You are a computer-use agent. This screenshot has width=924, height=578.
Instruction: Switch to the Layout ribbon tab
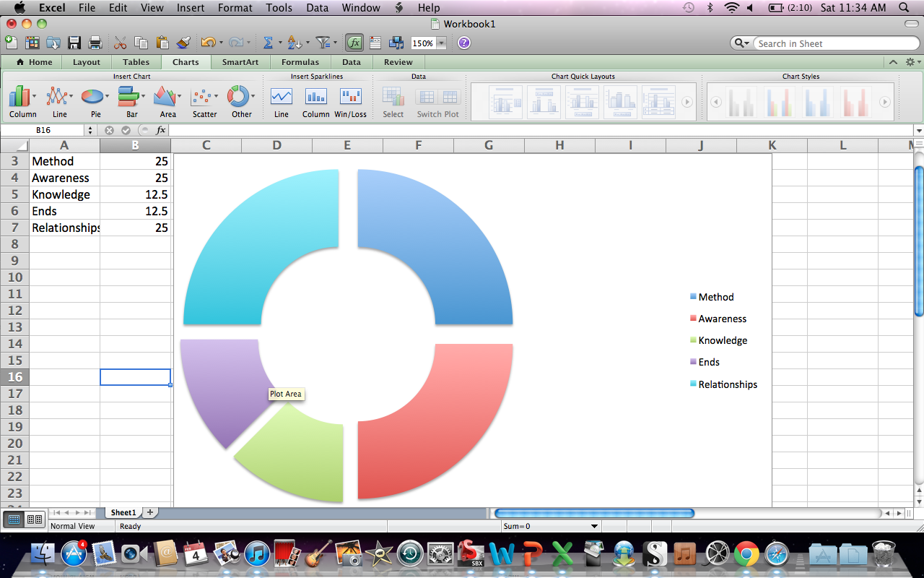[x=87, y=62]
